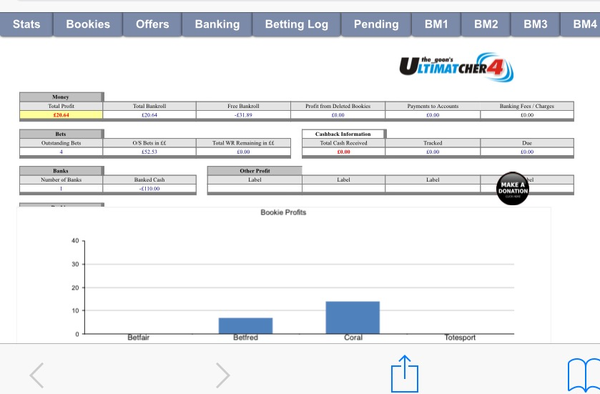The height and width of the screenshot is (394, 600).
Task: Open the BM2 tab
Action: pos(486,24)
